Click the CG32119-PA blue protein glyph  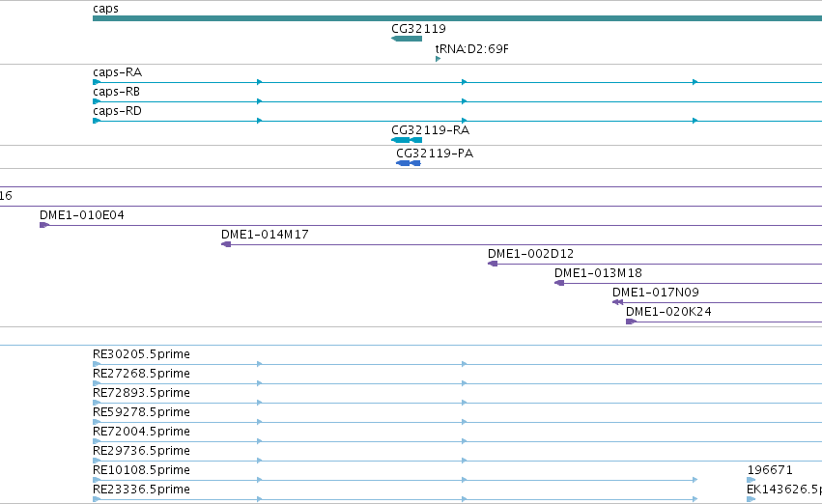click(409, 163)
